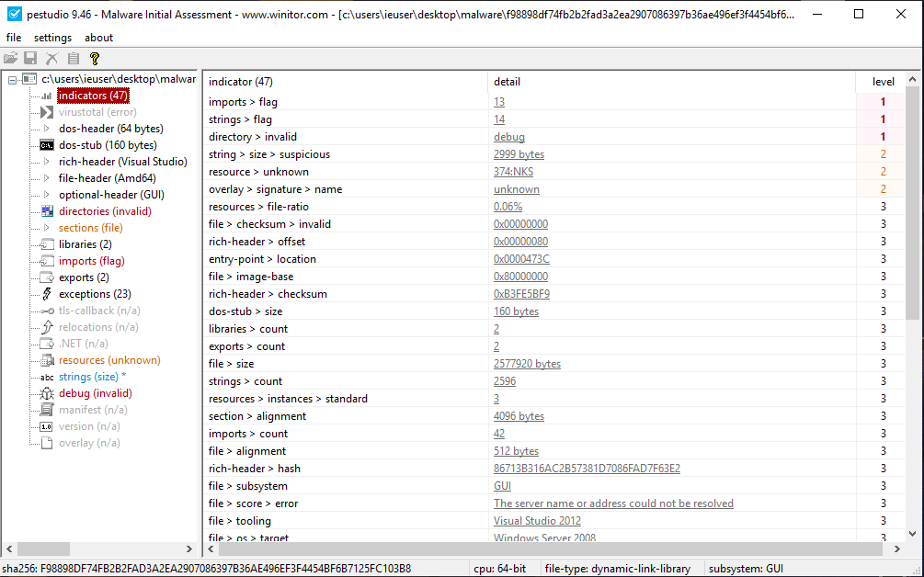The height and width of the screenshot is (577, 924).
Task: Click the close file toolbar icon
Action: 51,58
